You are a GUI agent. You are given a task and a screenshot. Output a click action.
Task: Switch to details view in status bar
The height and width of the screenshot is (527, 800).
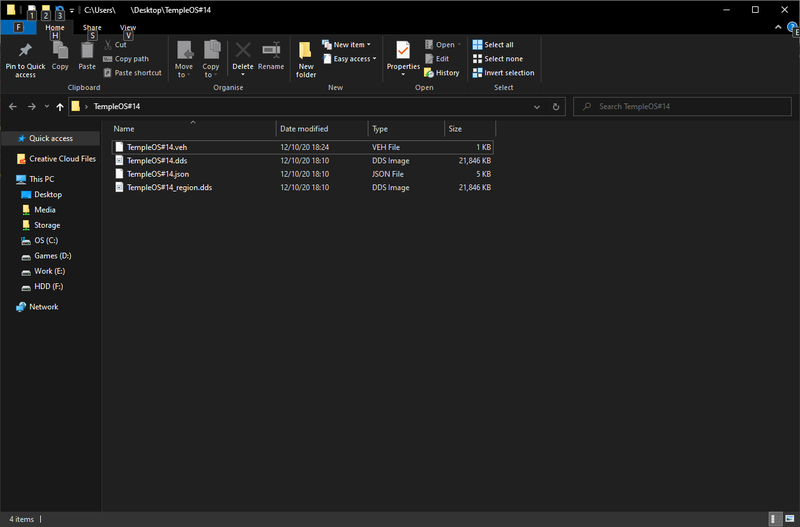(775, 519)
